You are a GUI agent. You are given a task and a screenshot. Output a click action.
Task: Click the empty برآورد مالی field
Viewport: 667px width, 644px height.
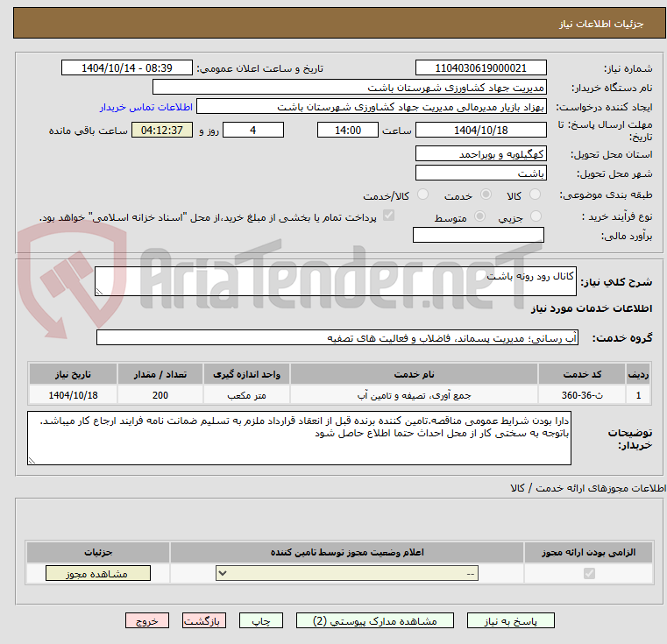(x=479, y=235)
